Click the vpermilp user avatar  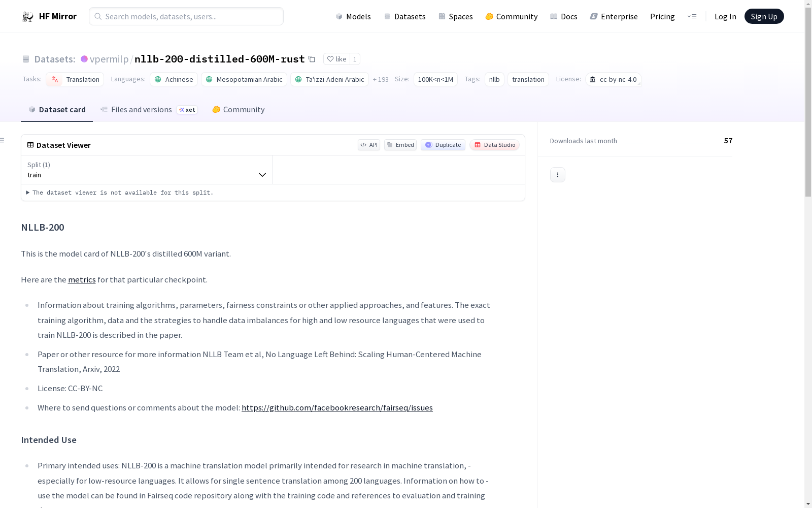[x=84, y=59]
